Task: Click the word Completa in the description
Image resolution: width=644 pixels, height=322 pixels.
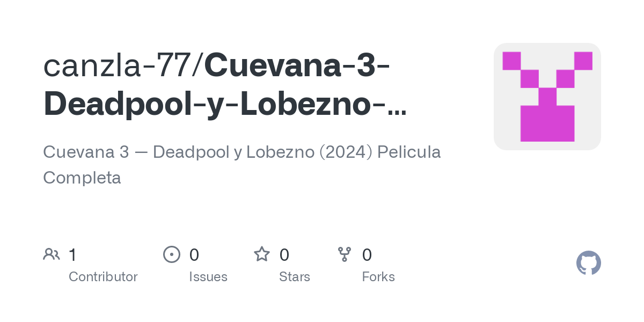Action: (x=82, y=178)
